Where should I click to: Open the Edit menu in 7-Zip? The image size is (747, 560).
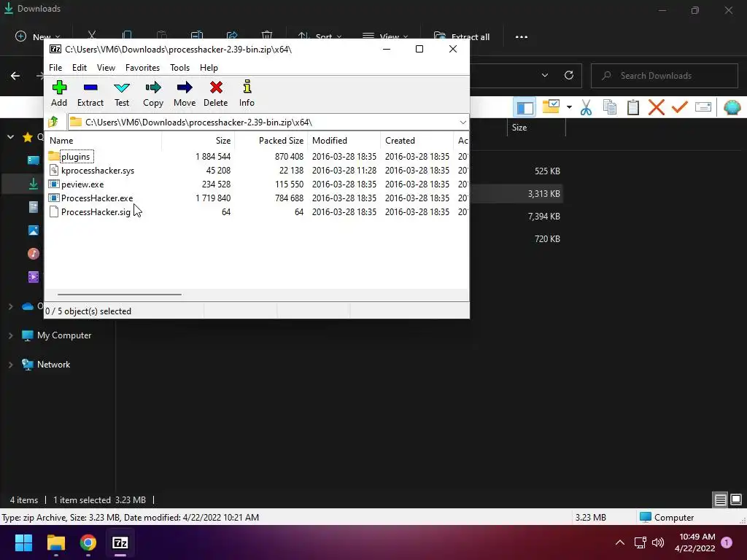point(79,68)
